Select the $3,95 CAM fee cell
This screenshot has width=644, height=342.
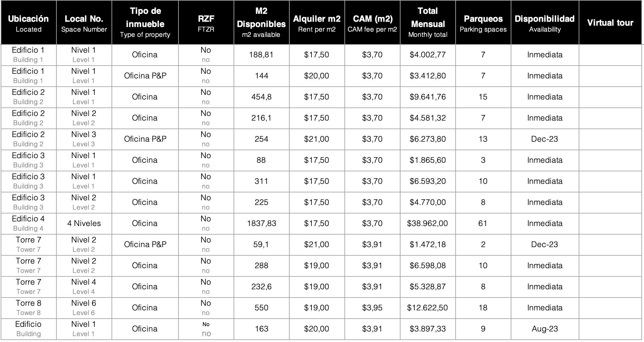click(372, 308)
